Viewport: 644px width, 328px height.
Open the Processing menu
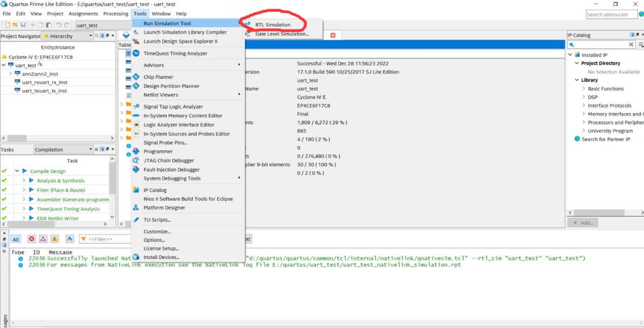coord(116,14)
